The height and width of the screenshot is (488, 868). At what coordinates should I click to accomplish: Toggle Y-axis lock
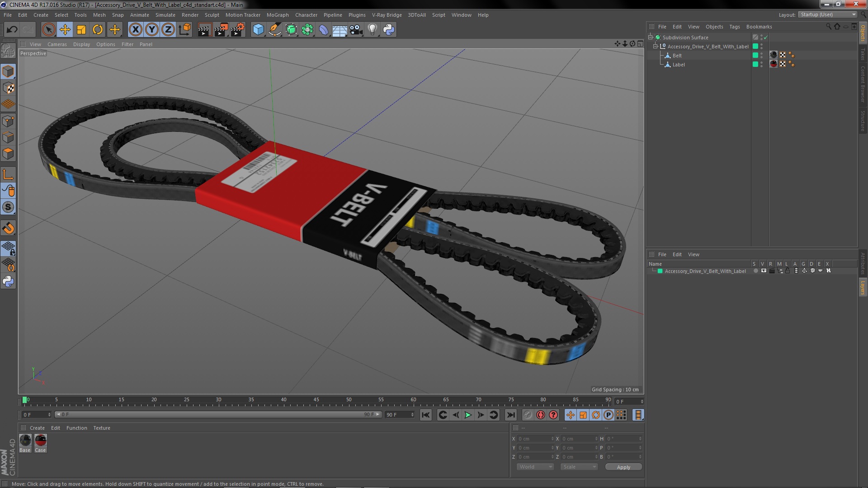tap(151, 30)
